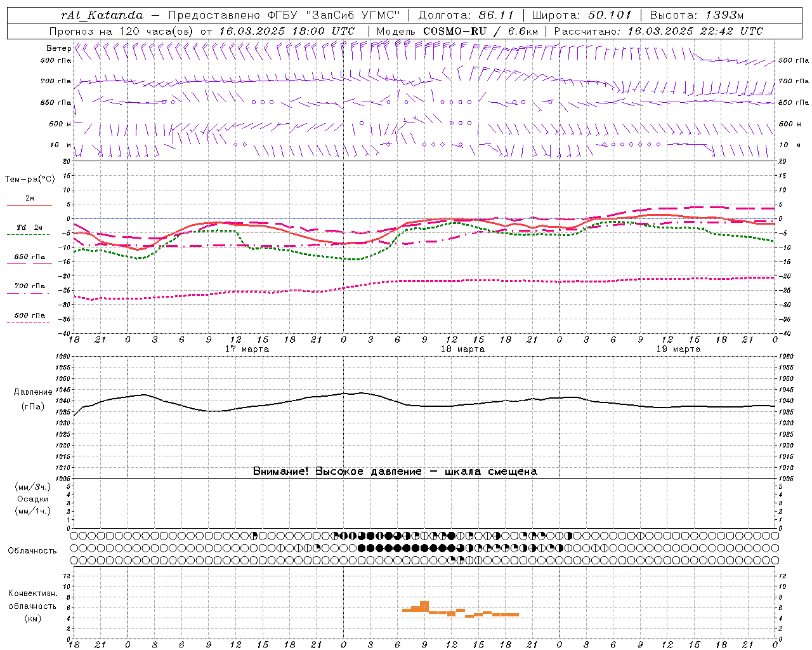Click the warning Внимание! Высокое давление – шкала смещена
Image resolution: width=812 pixels, height=650 pixels.
click(x=395, y=472)
